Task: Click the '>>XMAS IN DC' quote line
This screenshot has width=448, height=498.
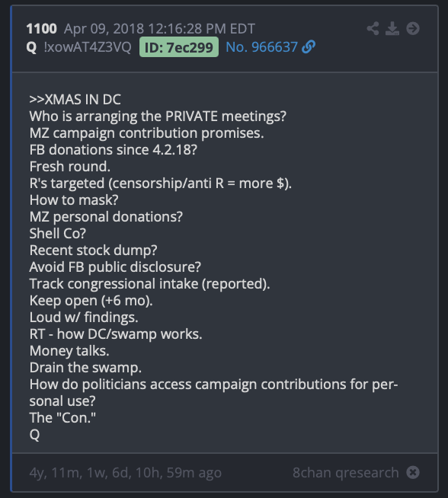Action: pyautogui.click(x=75, y=100)
